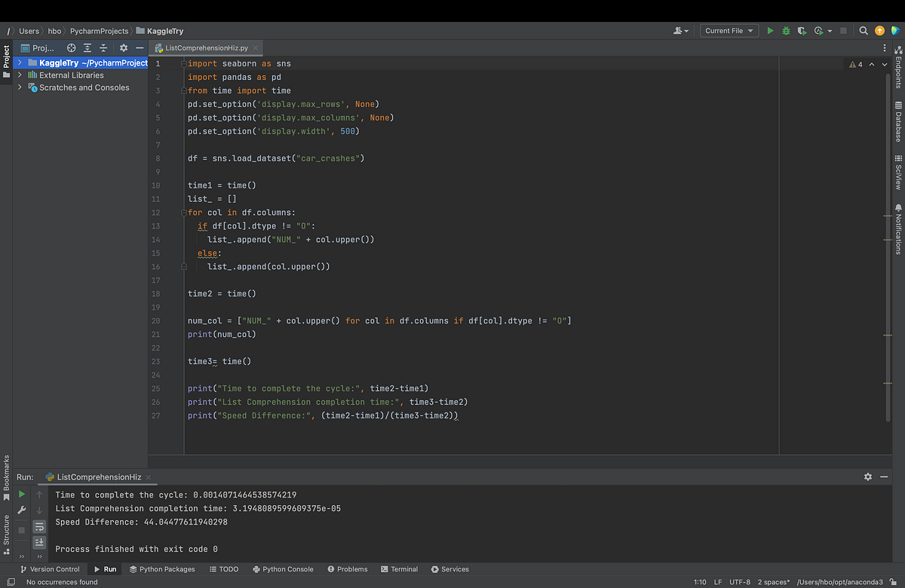This screenshot has width=905, height=588.
Task: Minimize the Run panel with minus icon
Action: point(884,477)
